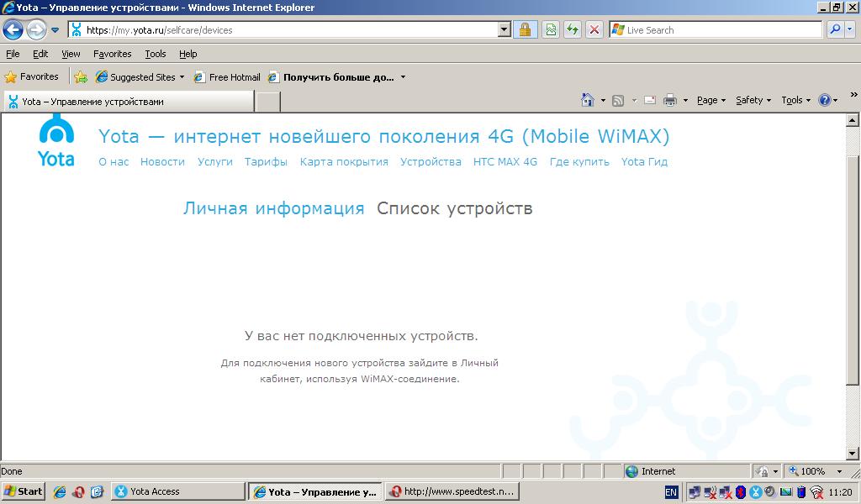
Task: Click the Live Search magnifier button
Action: [835, 29]
